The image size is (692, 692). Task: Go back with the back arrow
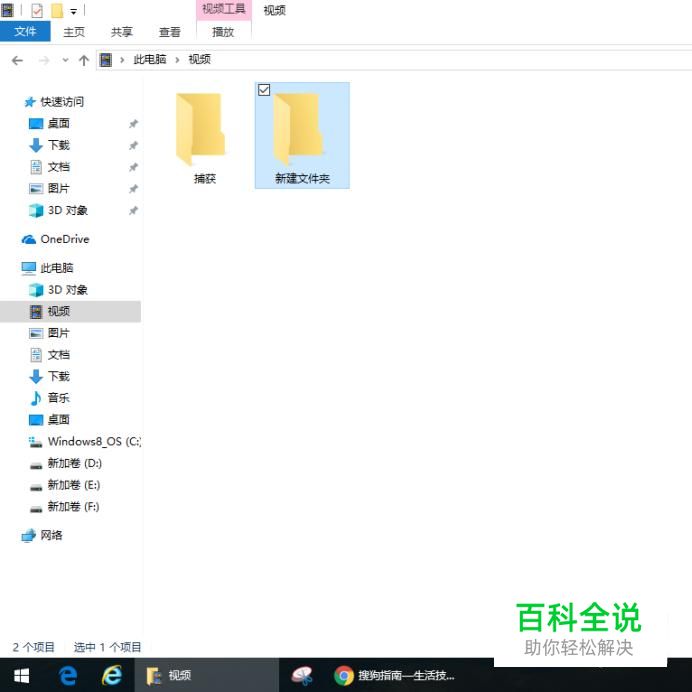[17, 60]
